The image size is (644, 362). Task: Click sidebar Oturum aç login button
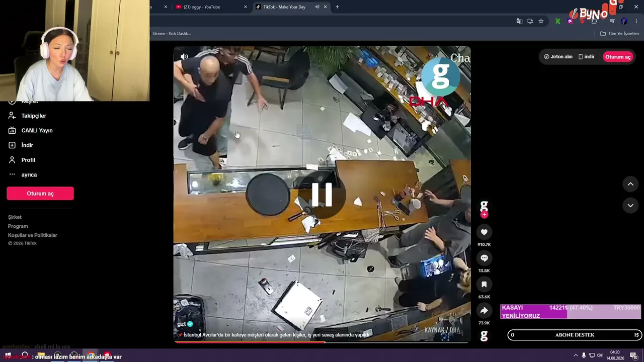(x=40, y=194)
